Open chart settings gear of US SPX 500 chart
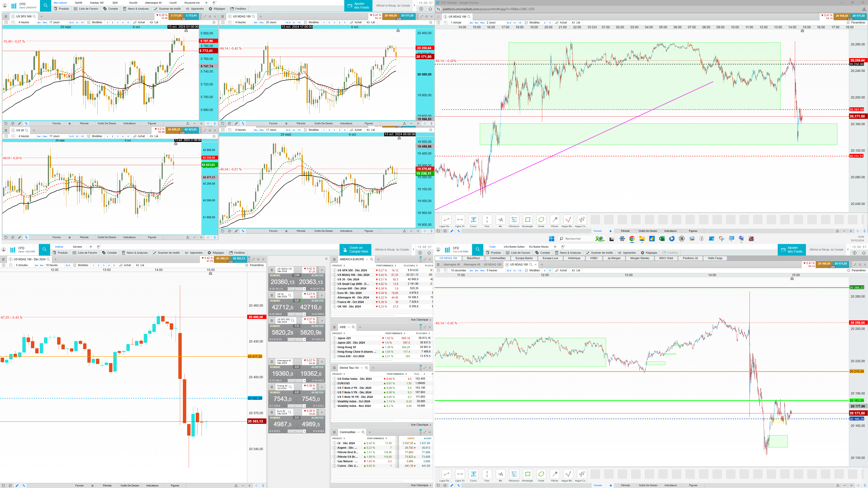This screenshot has width=868, height=488. point(214,23)
